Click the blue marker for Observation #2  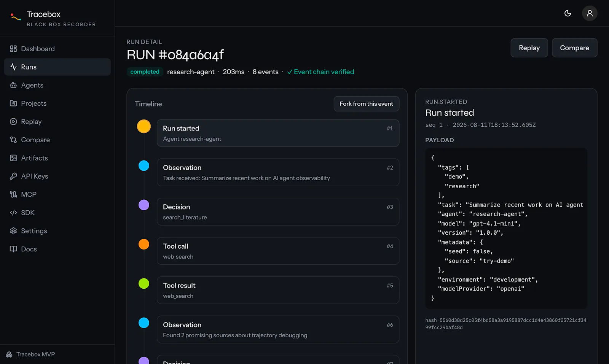pyautogui.click(x=144, y=165)
